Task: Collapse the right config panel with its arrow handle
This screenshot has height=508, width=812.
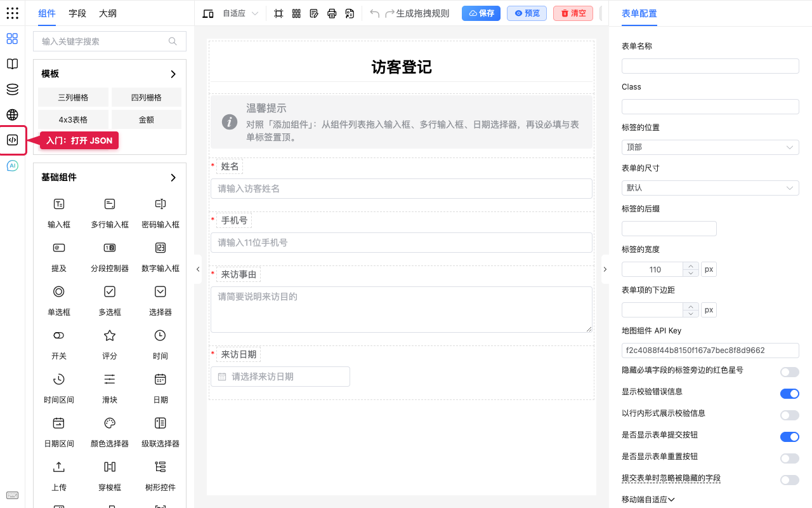Action: (x=605, y=269)
